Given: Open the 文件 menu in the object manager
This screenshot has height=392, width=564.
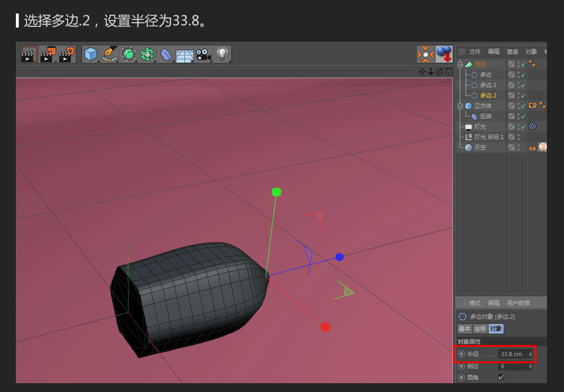Looking at the screenshot, I should click(474, 52).
